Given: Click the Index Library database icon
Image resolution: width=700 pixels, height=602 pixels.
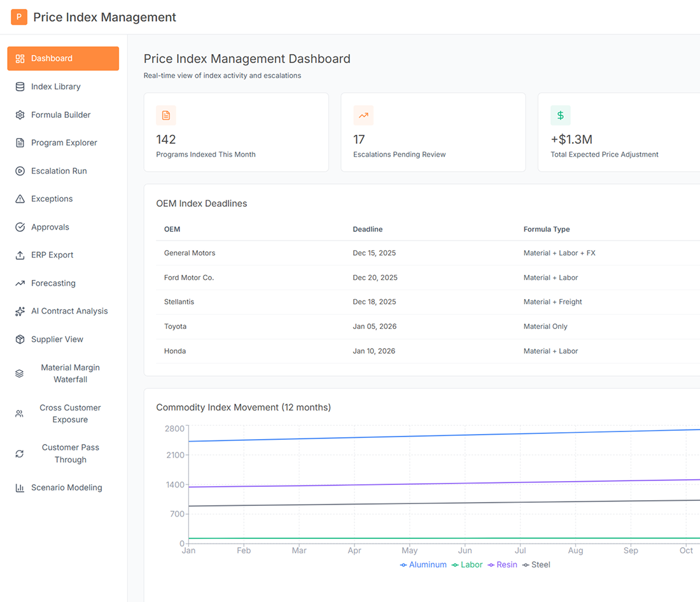Looking at the screenshot, I should click(20, 87).
